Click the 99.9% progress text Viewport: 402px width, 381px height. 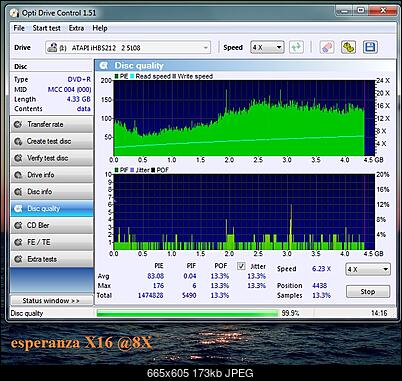(290, 313)
